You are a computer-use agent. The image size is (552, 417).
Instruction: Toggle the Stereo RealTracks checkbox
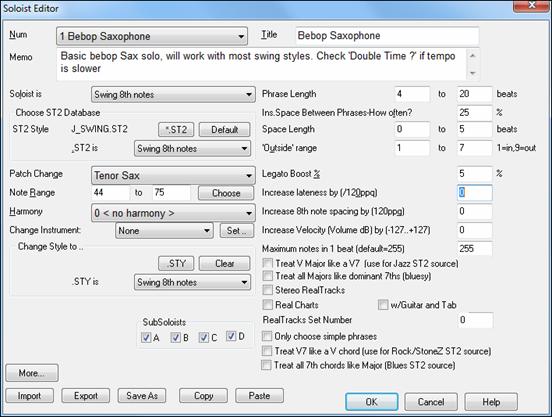pyautogui.click(x=268, y=290)
